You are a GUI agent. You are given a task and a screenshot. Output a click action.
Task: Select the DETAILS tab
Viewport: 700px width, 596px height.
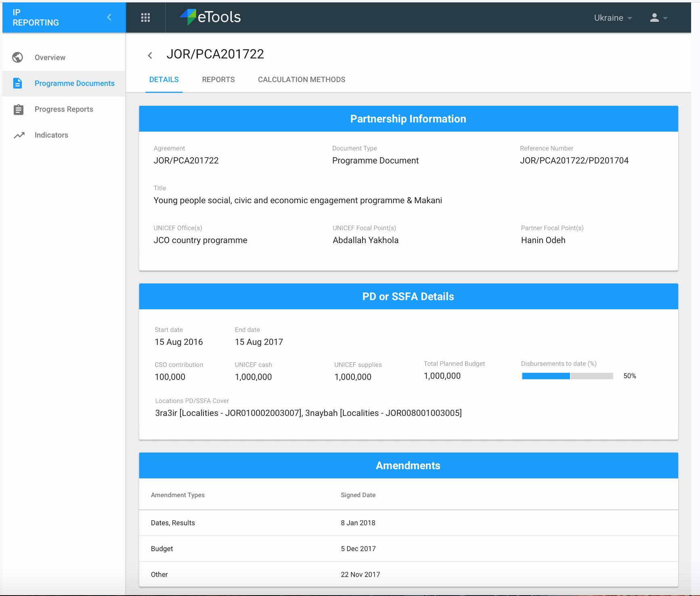tap(164, 80)
